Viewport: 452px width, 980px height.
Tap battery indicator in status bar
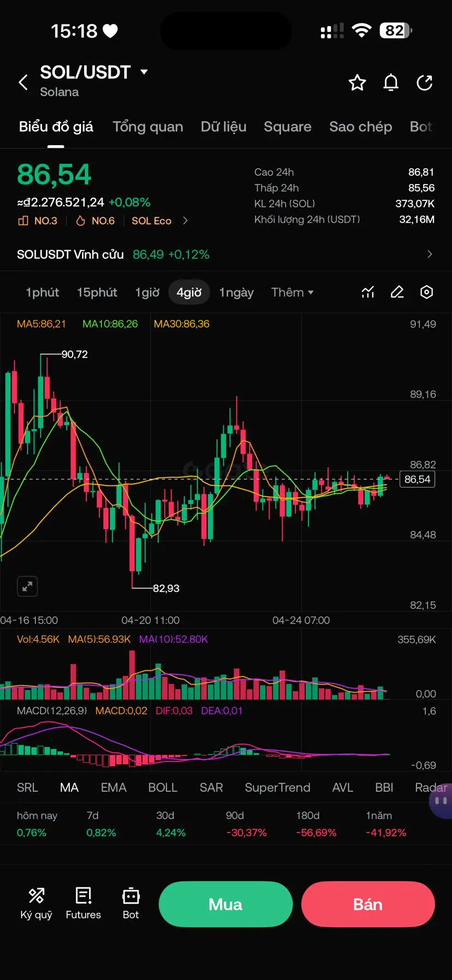(396, 31)
